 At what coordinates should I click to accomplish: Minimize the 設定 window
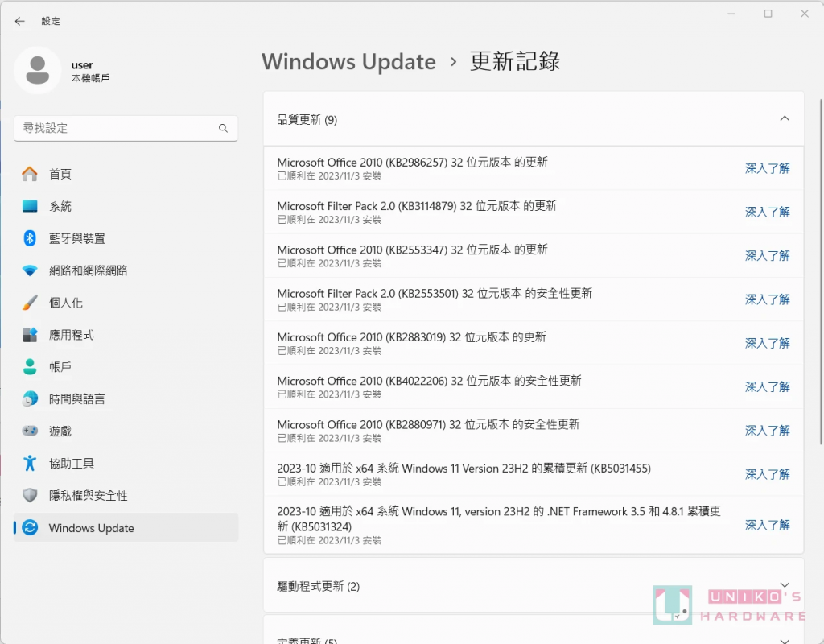click(731, 14)
